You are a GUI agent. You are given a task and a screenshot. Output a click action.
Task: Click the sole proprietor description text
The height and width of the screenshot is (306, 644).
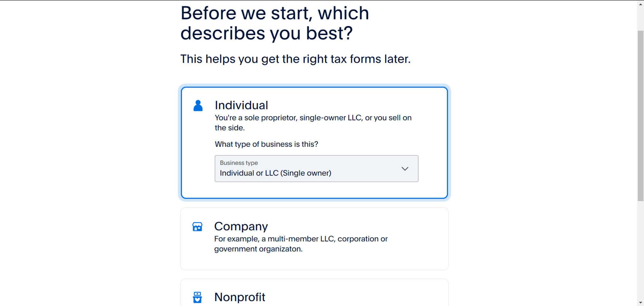(313, 122)
